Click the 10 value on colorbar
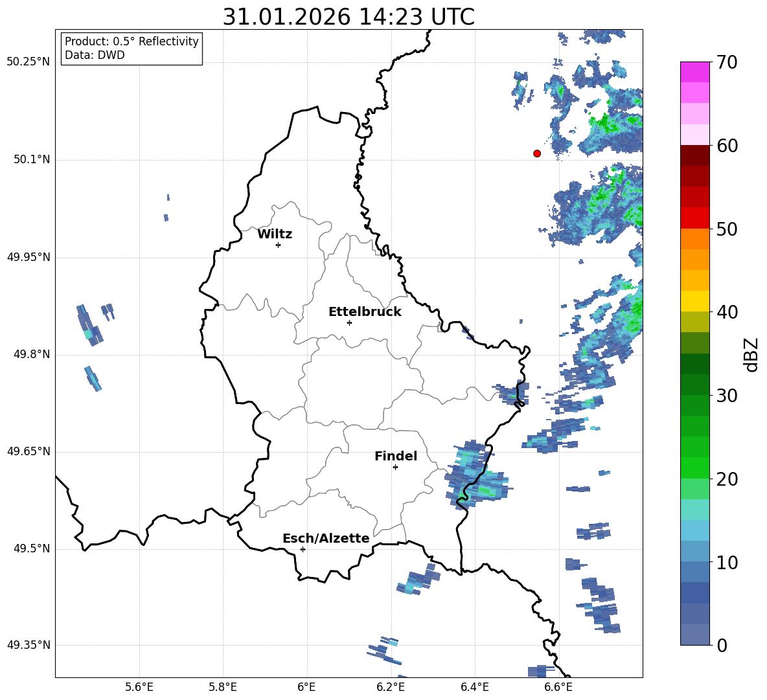Viewport: 767px width, 700px height. [726, 562]
